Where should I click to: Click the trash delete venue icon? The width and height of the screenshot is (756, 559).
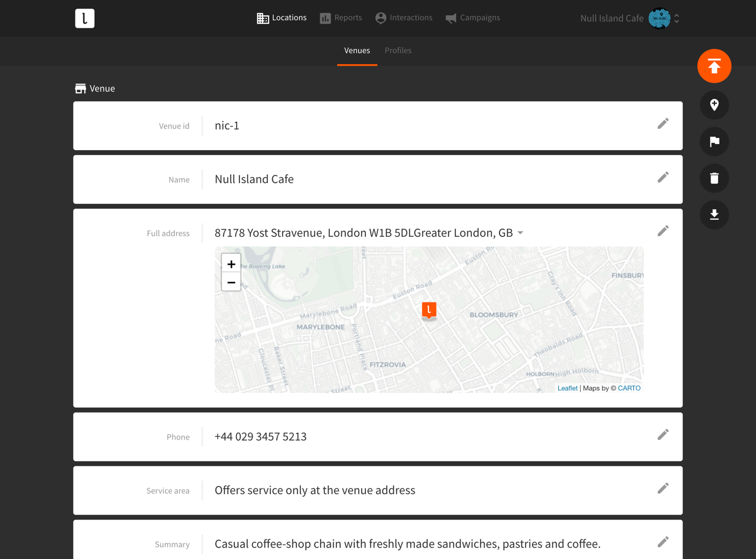pos(714,178)
